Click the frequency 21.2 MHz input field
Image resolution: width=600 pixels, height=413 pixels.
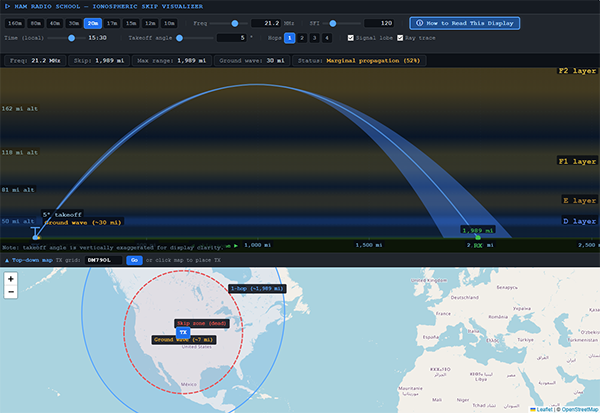(266, 23)
